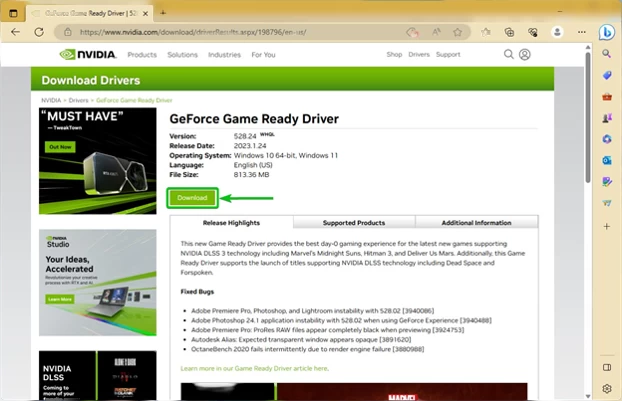
Task: Switch to Additional Information tab
Action: [x=476, y=223]
